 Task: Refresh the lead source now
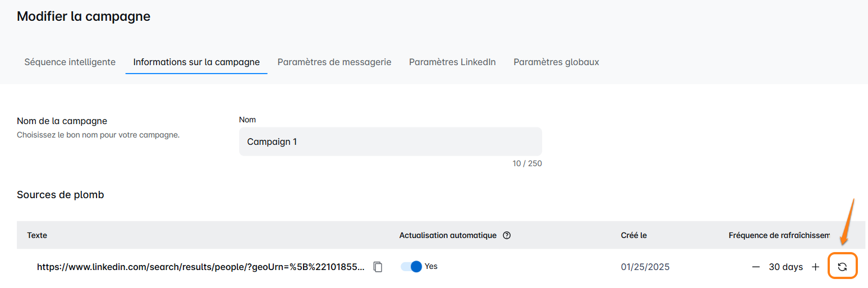(x=842, y=267)
